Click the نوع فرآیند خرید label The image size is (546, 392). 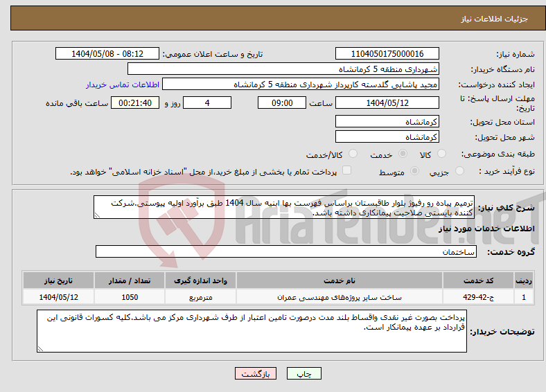coord(507,171)
